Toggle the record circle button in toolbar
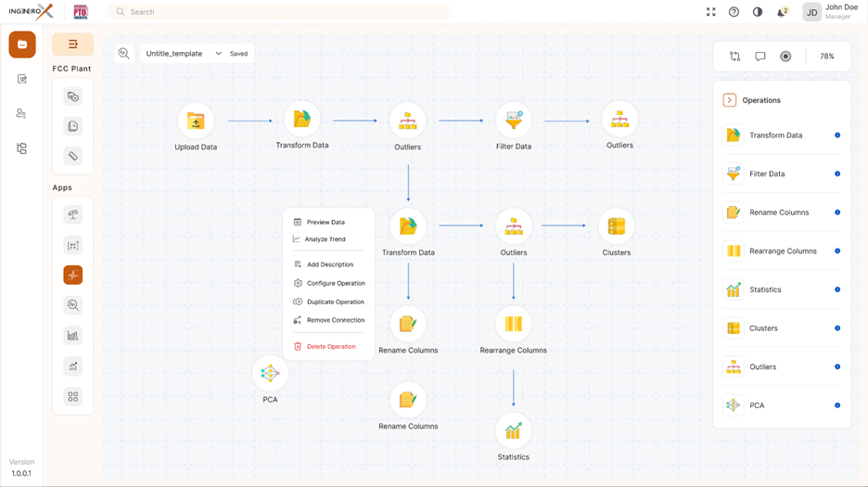This screenshot has width=868, height=487. pyautogui.click(x=785, y=57)
